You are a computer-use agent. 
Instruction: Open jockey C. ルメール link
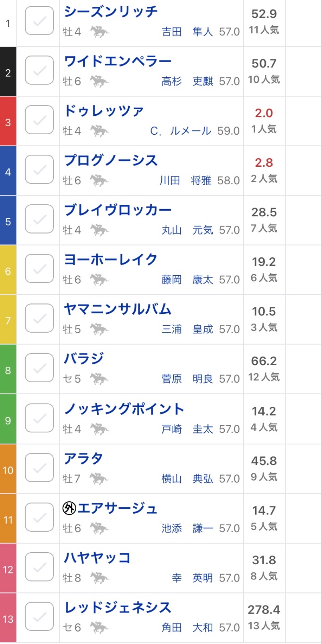[x=181, y=131]
